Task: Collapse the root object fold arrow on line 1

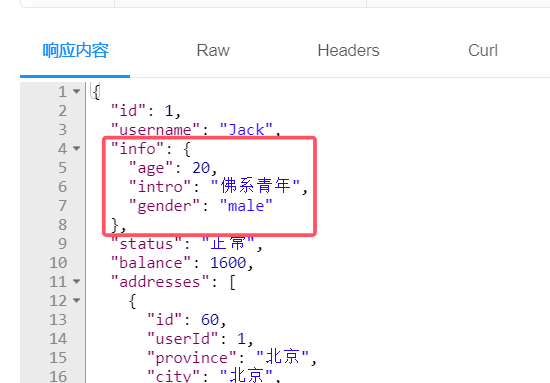Action: pos(76,92)
